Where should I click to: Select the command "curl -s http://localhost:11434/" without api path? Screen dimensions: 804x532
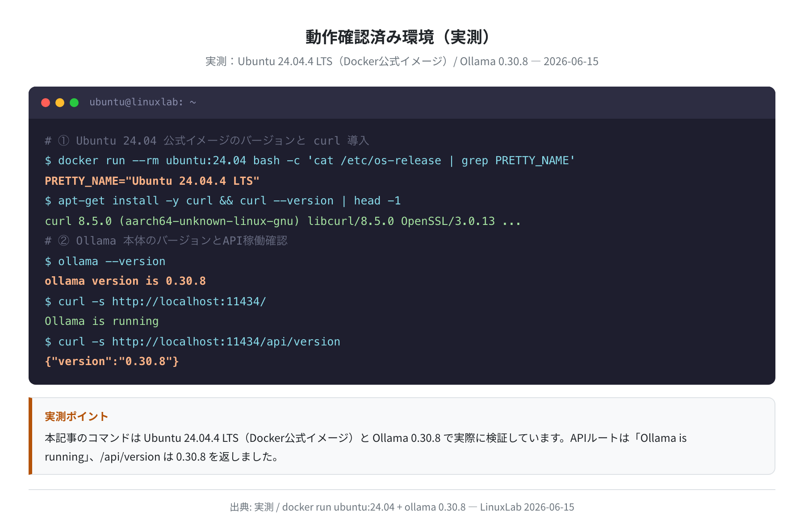(x=156, y=301)
